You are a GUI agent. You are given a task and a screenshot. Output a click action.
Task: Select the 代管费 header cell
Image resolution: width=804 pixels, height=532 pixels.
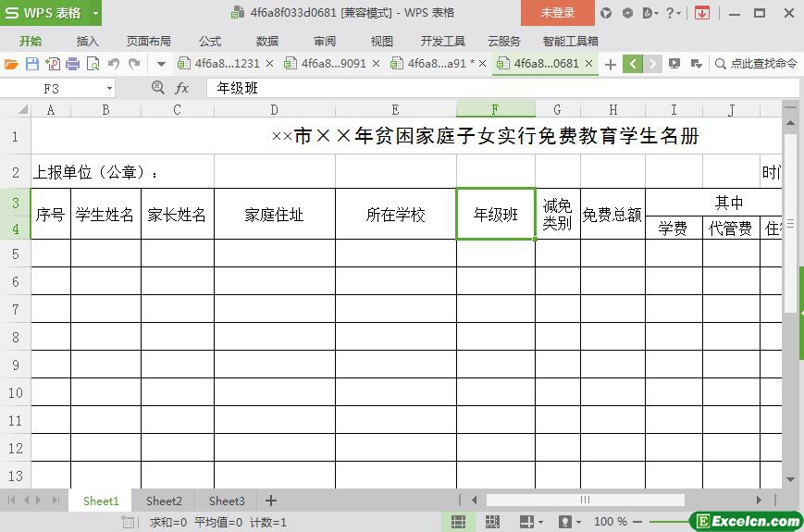(731, 229)
